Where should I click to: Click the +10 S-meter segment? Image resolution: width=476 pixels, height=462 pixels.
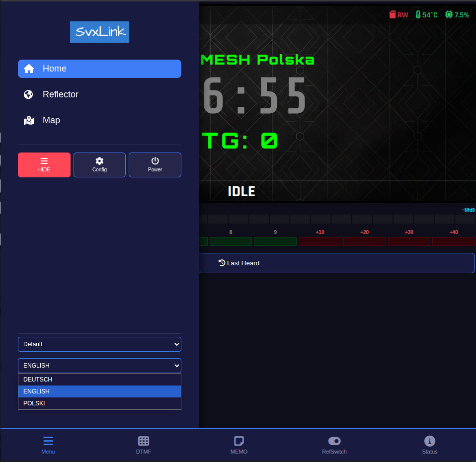(320, 241)
